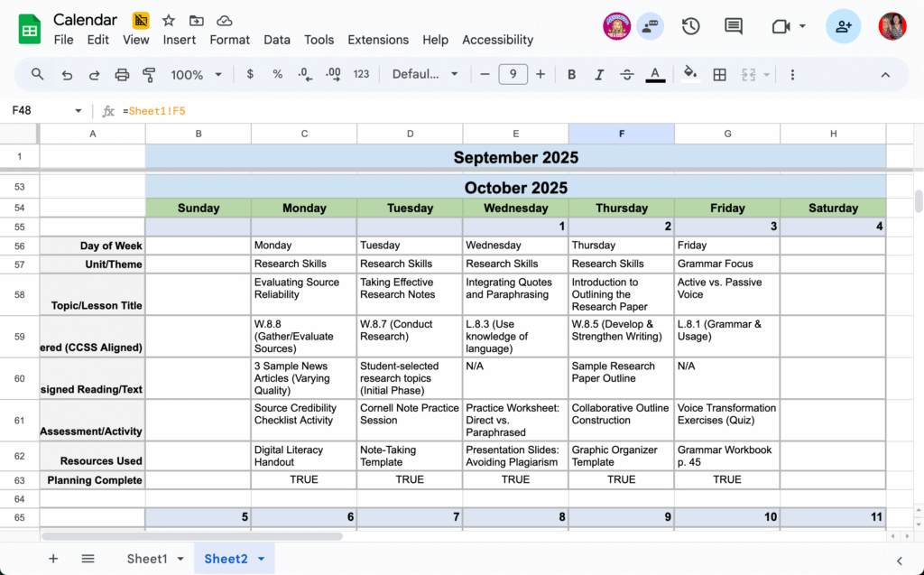This screenshot has height=575, width=924.
Task: Open the fill color picker
Action: [690, 75]
